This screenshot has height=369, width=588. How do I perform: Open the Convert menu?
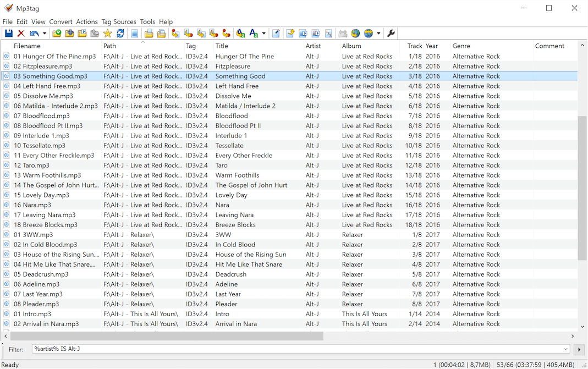61,22
